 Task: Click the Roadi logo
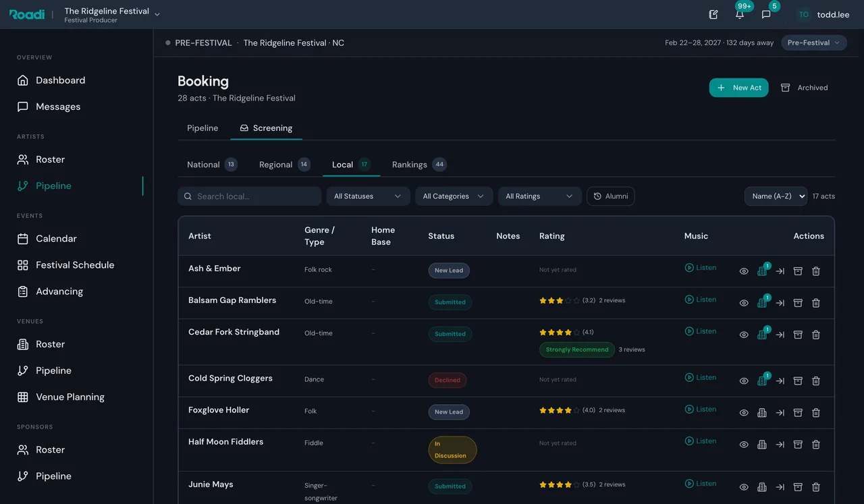27,14
